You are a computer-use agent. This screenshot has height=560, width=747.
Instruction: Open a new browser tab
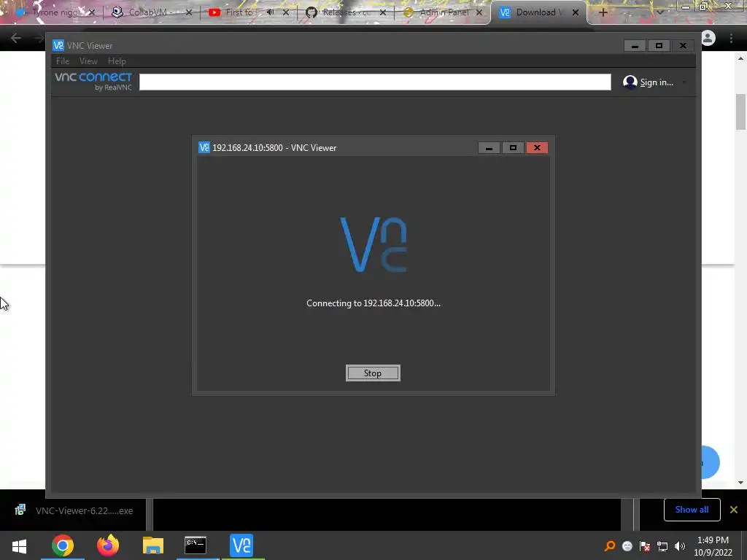coord(603,12)
